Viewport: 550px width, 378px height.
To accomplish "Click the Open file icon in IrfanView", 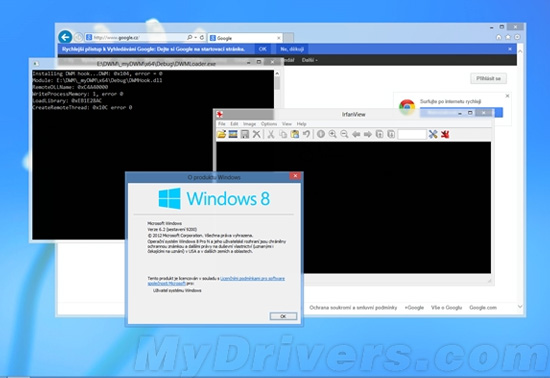I will (x=221, y=134).
